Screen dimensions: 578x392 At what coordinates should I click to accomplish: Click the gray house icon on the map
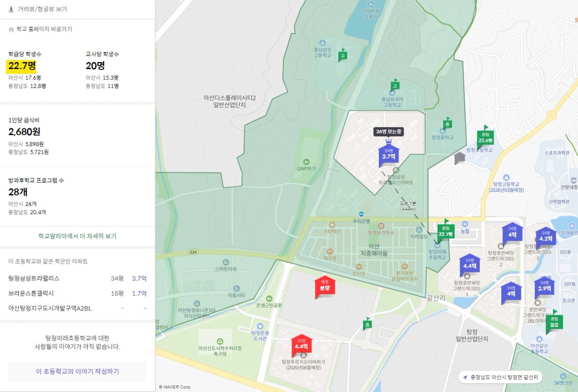pyautogui.click(x=459, y=158)
